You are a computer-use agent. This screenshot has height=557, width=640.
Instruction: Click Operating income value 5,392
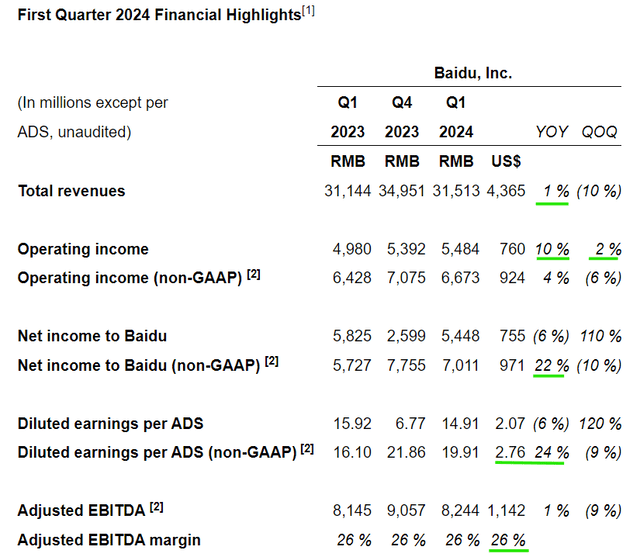406,249
